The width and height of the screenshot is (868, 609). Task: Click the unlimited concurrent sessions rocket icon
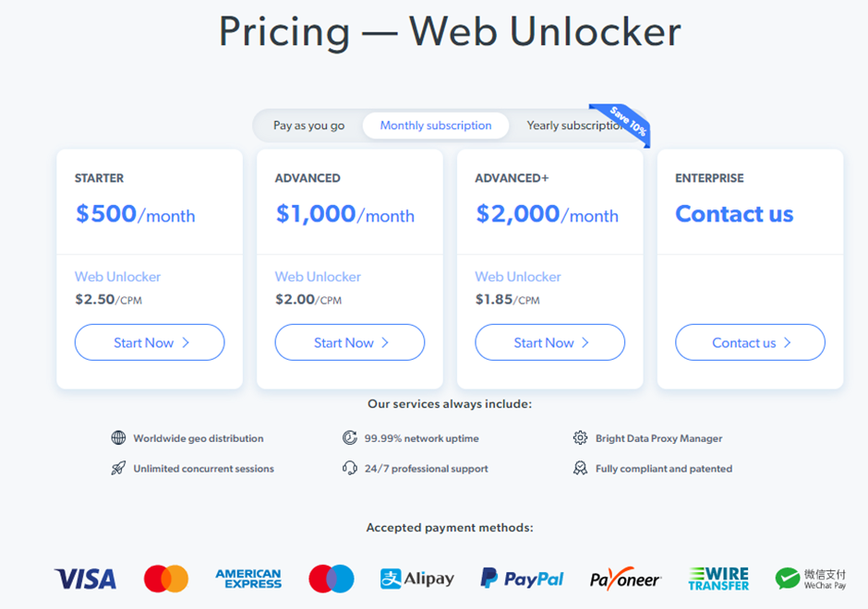click(118, 468)
